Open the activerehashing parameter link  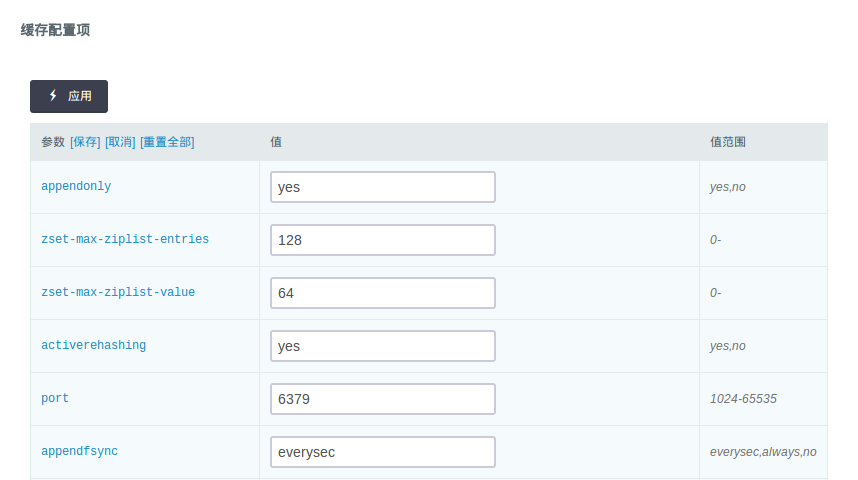[93, 345]
